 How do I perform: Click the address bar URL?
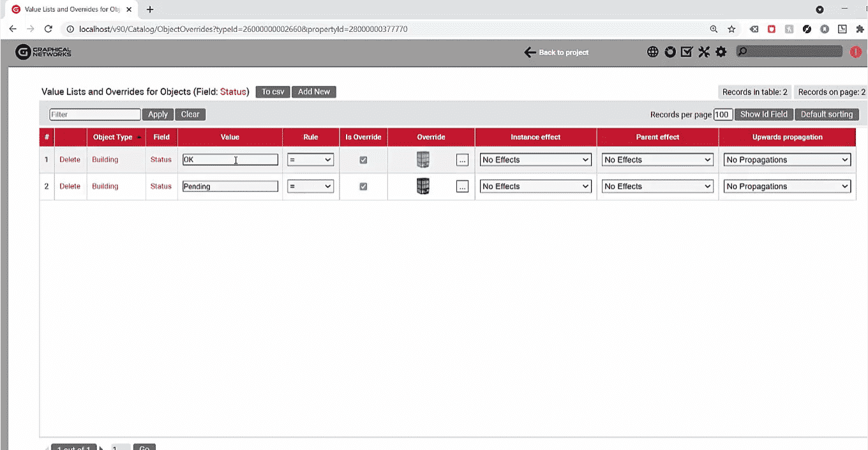(243, 29)
